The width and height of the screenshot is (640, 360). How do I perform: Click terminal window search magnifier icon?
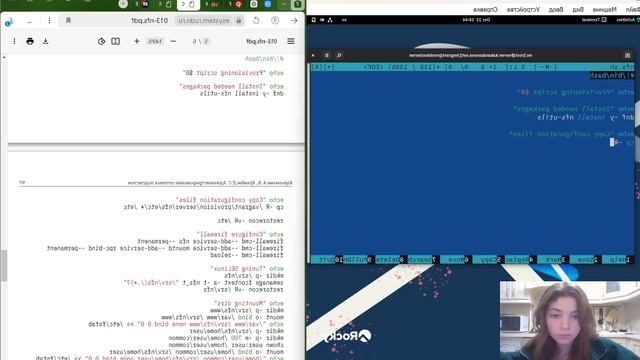(x=339, y=55)
